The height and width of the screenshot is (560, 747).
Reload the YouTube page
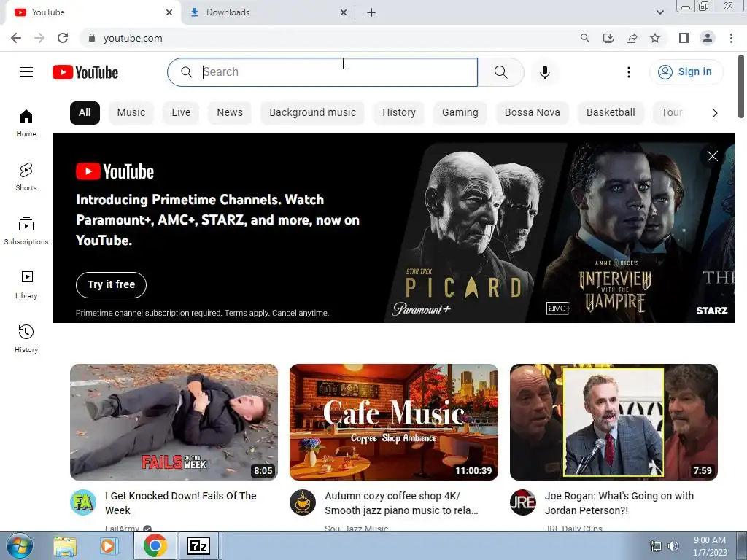tap(63, 38)
